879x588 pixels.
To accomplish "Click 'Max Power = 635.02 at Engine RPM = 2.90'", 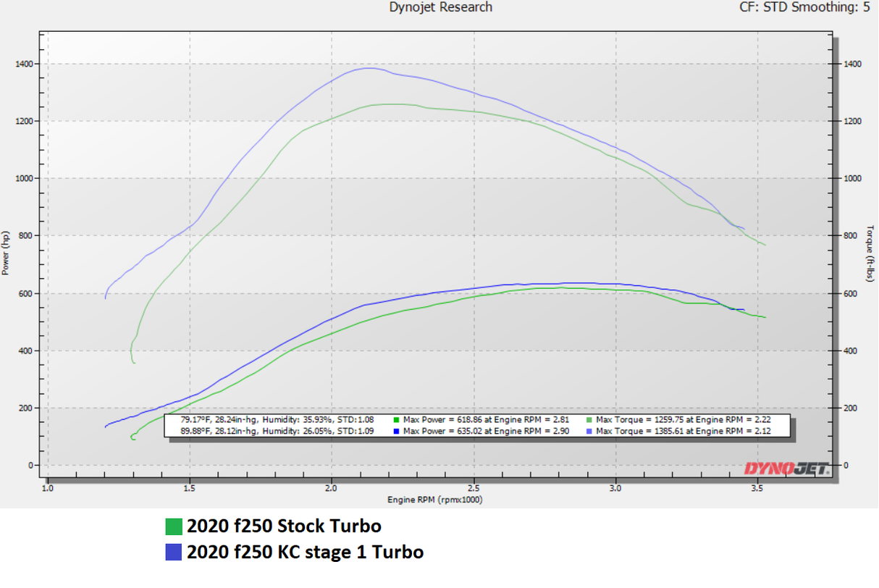I will 487,431.
